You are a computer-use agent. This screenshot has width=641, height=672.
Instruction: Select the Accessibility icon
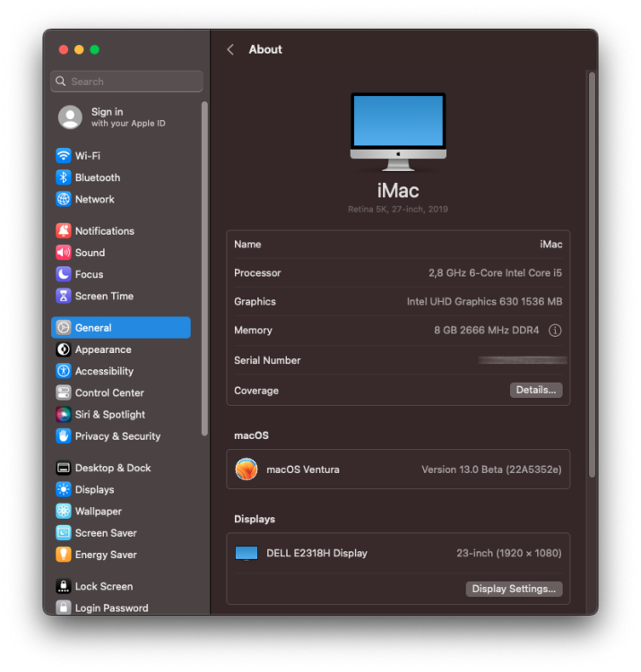coord(64,371)
